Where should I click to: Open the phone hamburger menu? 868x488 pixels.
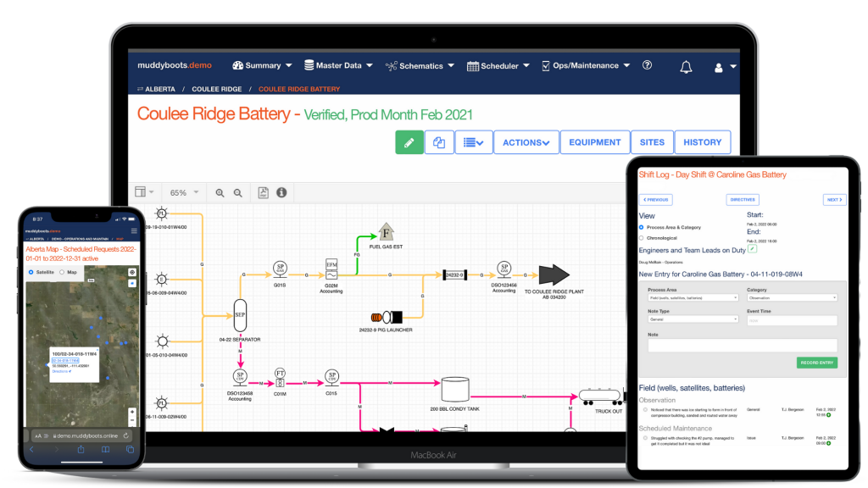[x=133, y=231]
